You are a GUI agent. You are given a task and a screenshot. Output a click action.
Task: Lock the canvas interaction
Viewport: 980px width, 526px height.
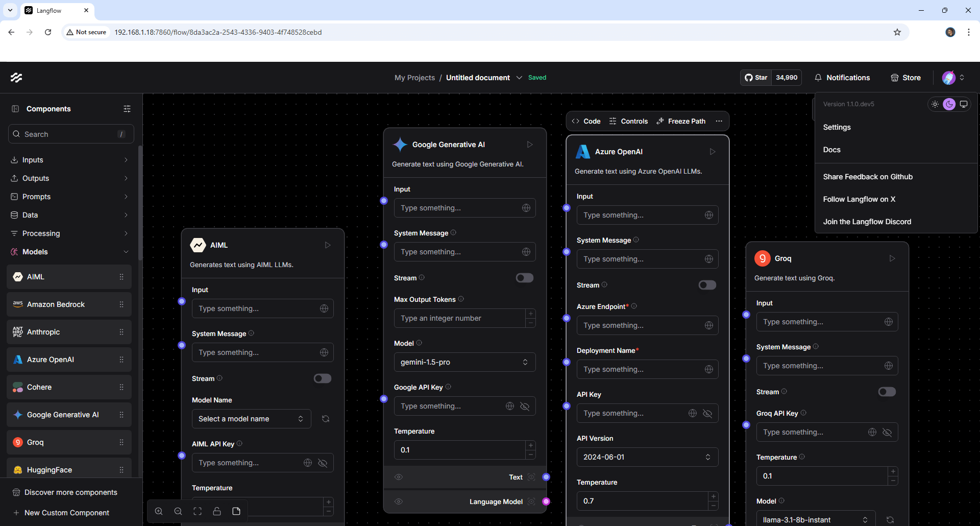click(217, 511)
